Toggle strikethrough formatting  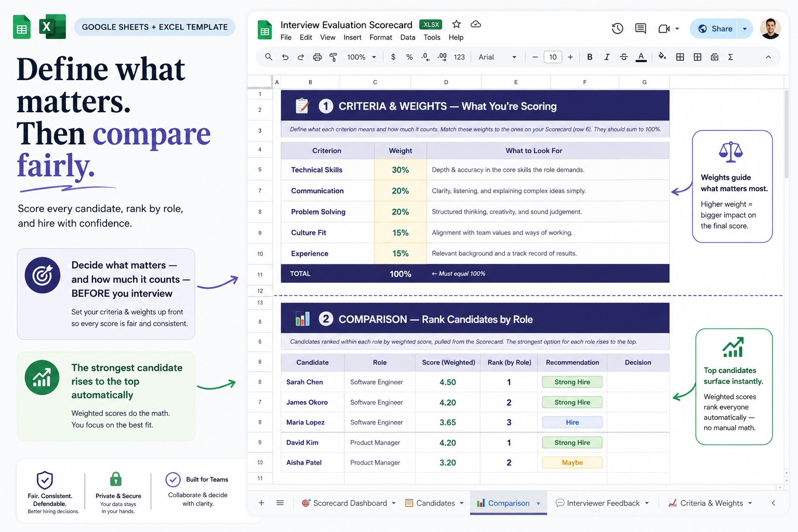(x=624, y=57)
